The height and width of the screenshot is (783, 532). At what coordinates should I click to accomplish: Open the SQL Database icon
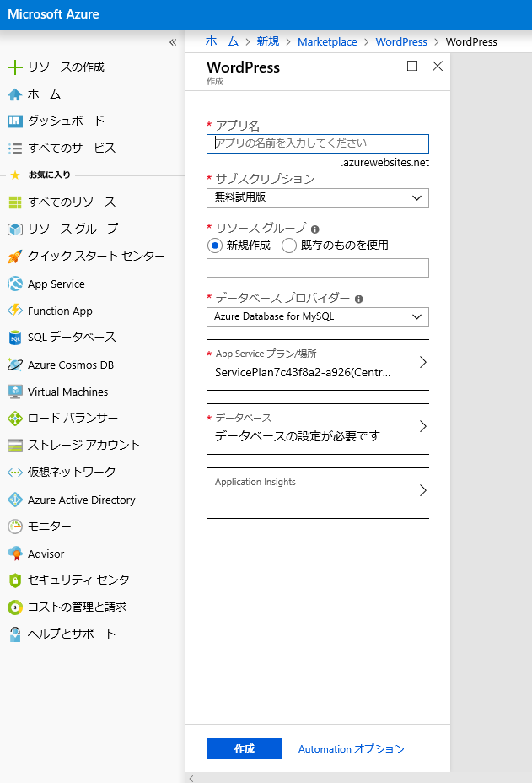(x=15, y=337)
